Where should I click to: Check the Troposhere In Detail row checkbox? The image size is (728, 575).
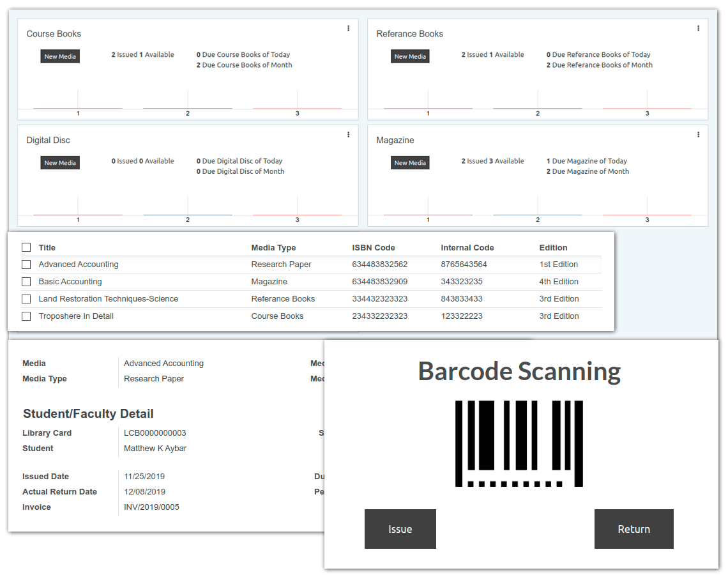pyautogui.click(x=26, y=316)
